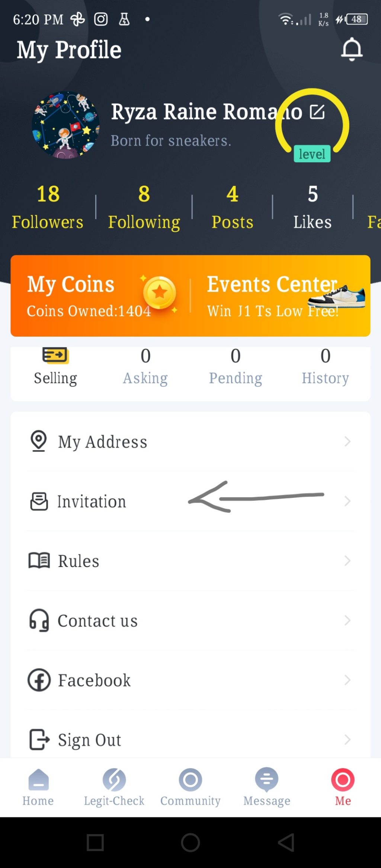Tap the astronaut profile avatar

65,125
